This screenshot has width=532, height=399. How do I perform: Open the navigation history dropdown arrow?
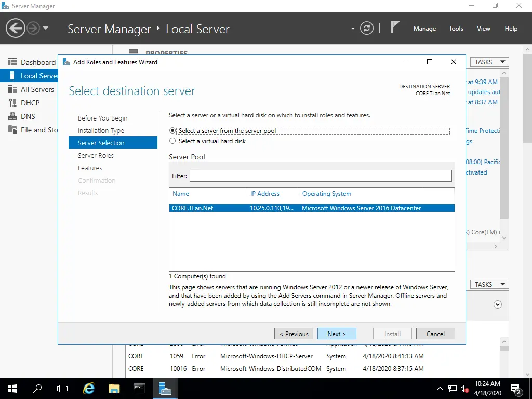(x=46, y=28)
